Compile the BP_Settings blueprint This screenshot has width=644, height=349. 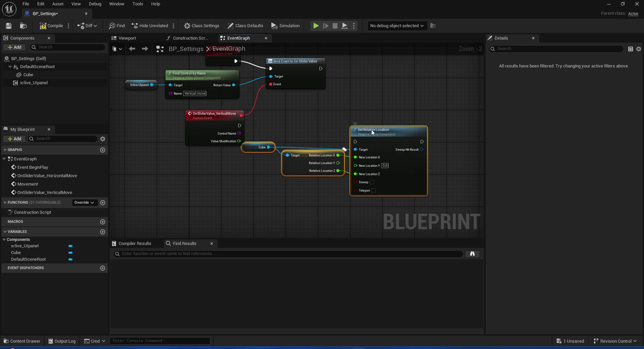[51, 26]
